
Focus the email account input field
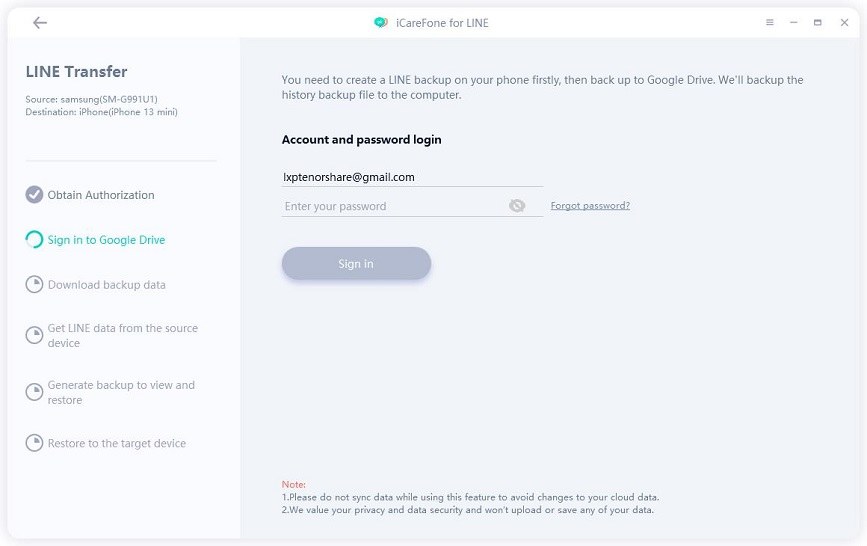click(411, 177)
